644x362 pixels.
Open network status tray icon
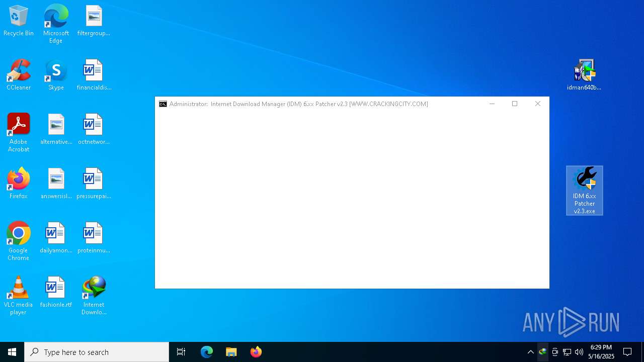(x=567, y=352)
